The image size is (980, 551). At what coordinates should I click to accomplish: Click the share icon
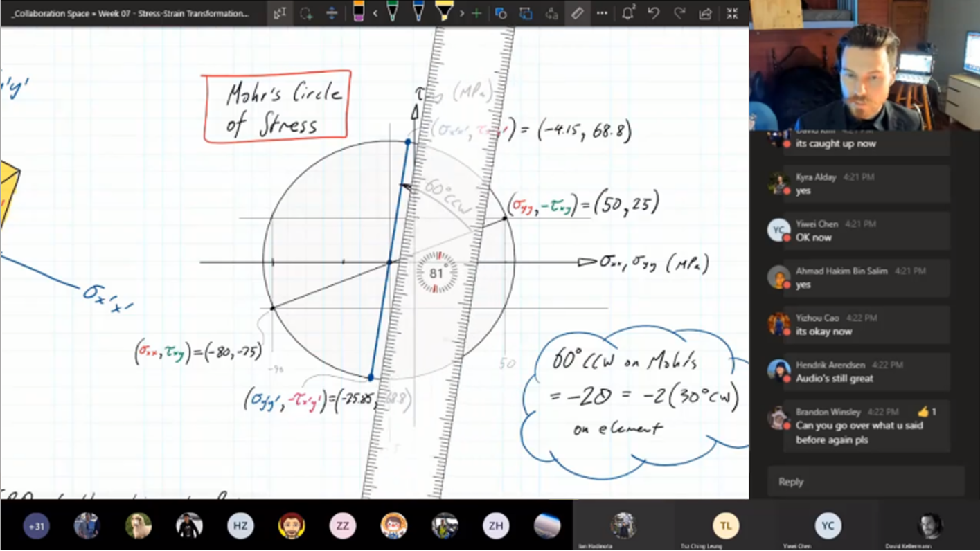point(706,13)
